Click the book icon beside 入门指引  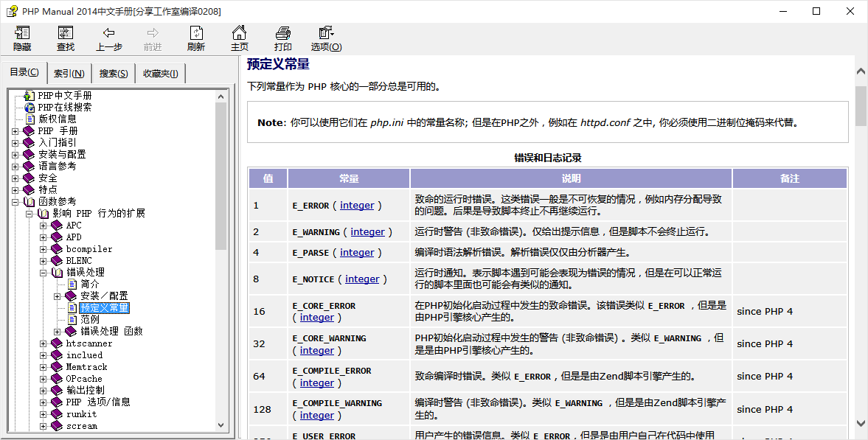click(x=29, y=142)
